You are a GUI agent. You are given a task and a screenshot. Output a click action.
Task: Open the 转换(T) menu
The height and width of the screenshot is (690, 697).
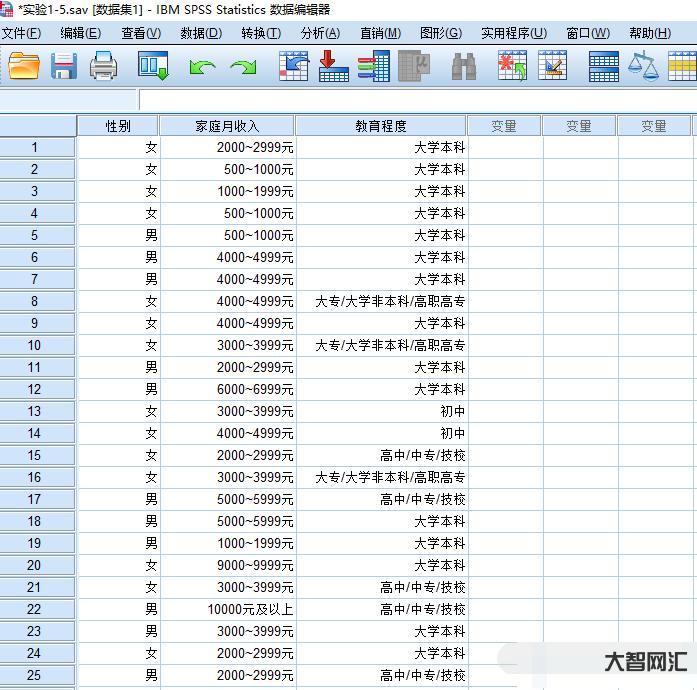pos(260,33)
